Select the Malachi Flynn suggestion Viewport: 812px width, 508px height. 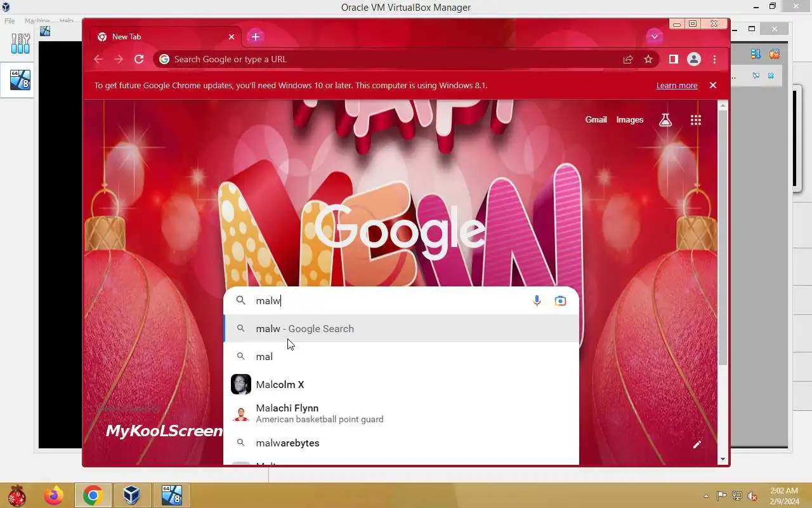click(402, 413)
